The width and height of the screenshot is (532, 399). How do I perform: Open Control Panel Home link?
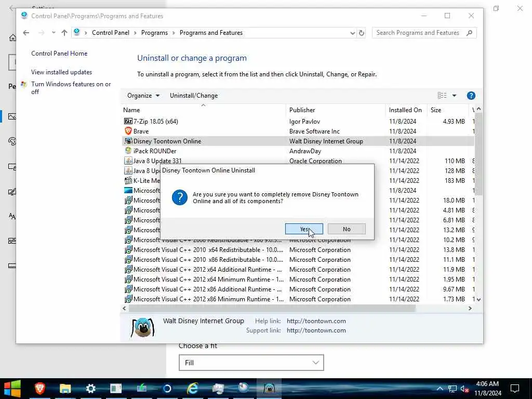59,54
